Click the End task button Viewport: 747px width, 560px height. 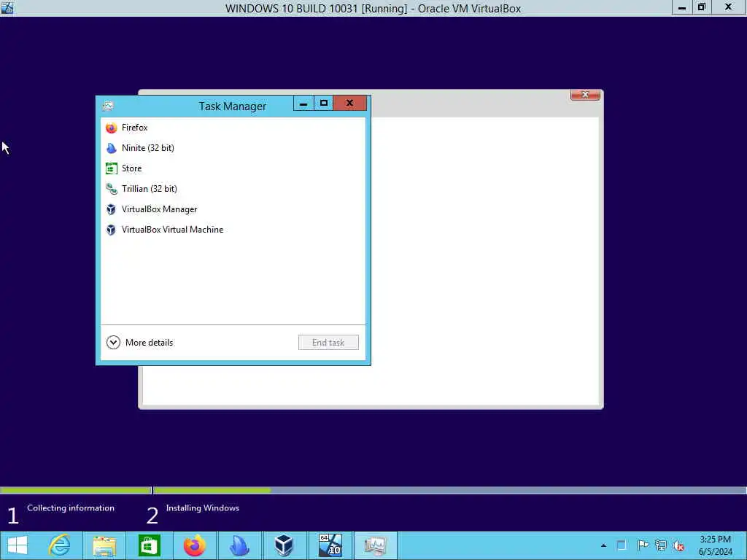pyautogui.click(x=328, y=343)
